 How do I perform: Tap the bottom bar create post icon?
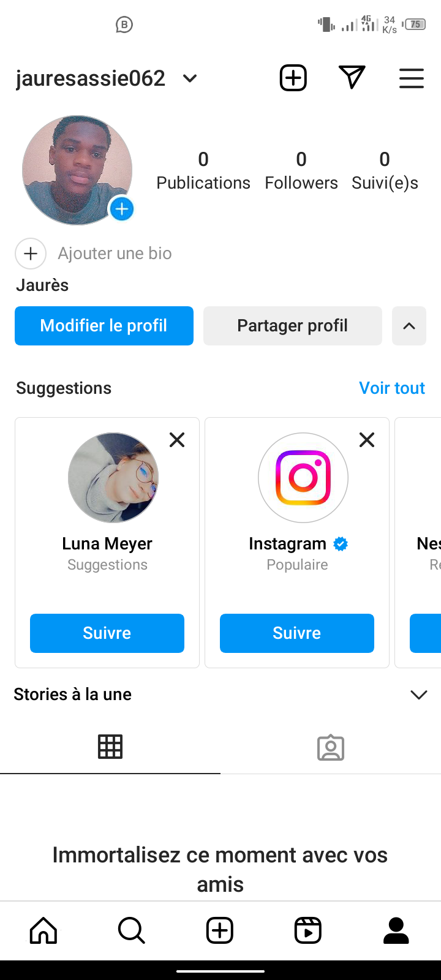pyautogui.click(x=220, y=930)
